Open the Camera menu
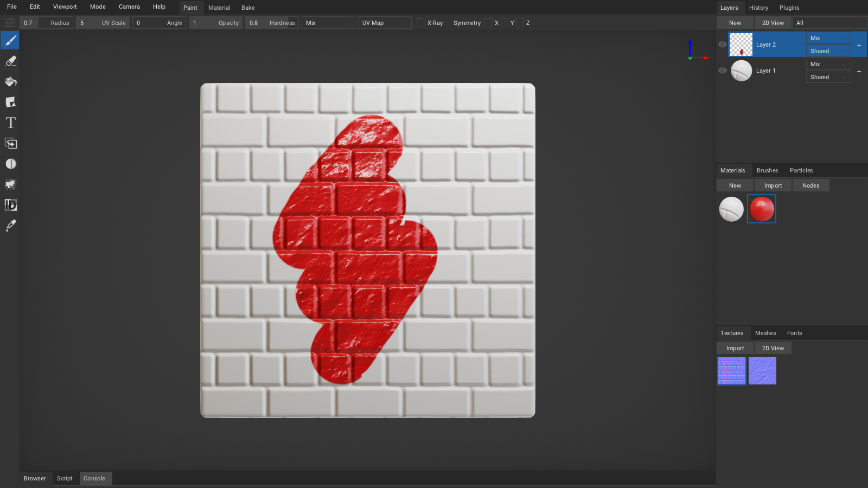 click(129, 7)
